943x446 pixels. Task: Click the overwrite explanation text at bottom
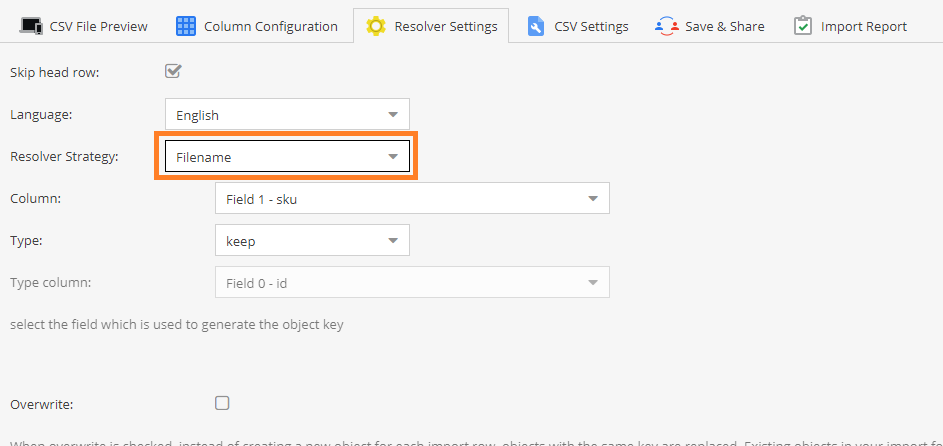click(476, 444)
